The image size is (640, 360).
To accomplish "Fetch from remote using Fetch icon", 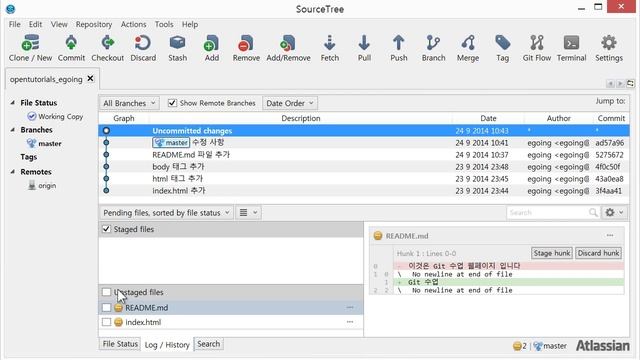I will point(329,48).
